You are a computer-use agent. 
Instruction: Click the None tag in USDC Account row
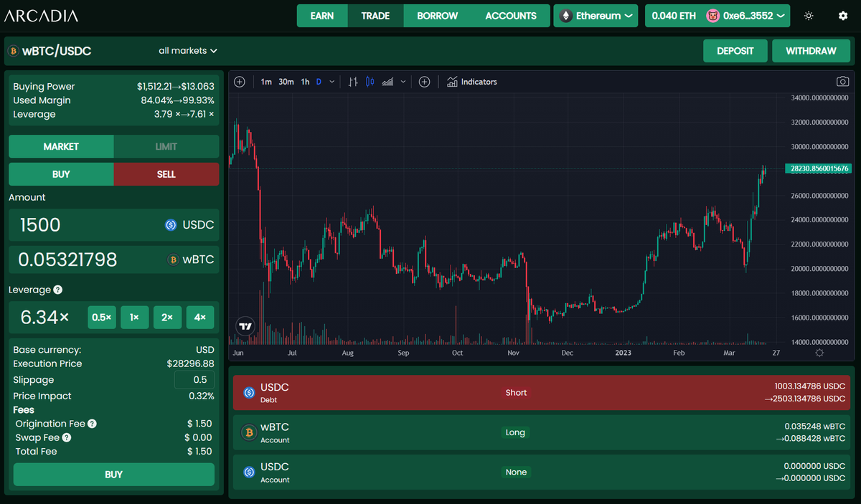tap(516, 472)
